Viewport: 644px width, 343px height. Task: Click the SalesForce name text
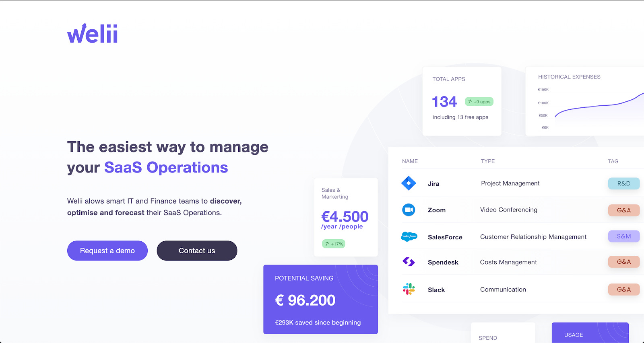(445, 237)
